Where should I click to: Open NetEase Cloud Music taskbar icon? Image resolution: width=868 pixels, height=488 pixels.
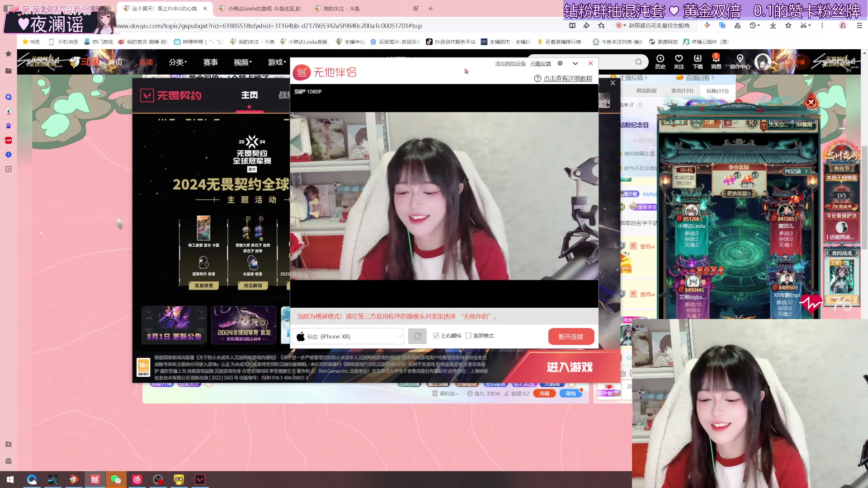[x=137, y=479]
